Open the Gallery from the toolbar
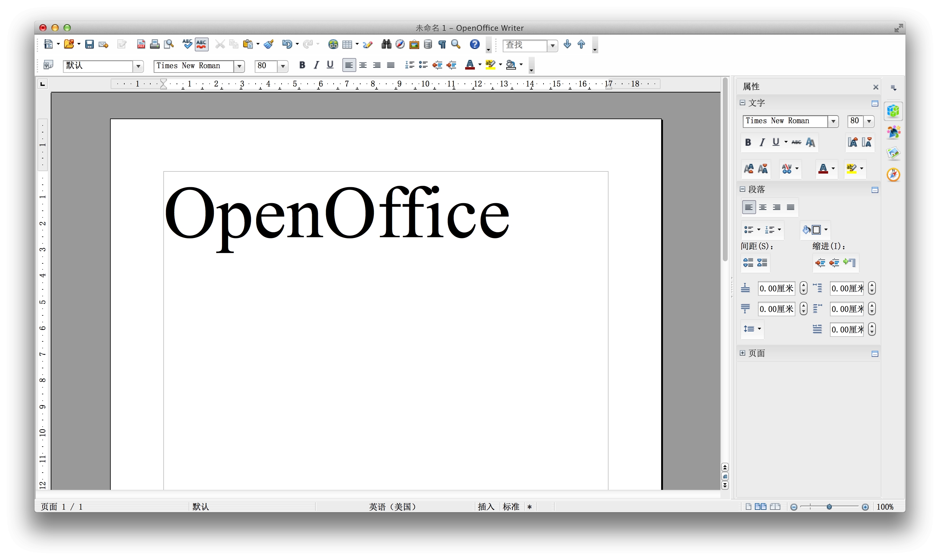 pyautogui.click(x=414, y=44)
